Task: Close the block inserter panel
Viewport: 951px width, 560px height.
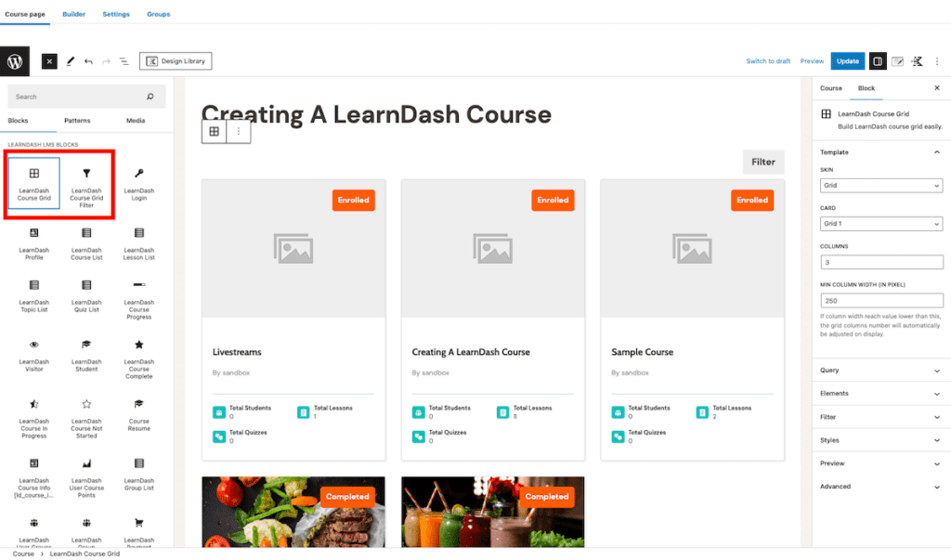Action: (49, 61)
